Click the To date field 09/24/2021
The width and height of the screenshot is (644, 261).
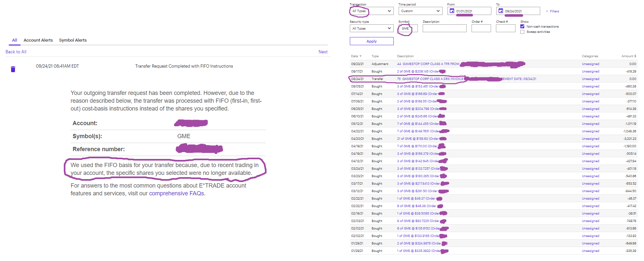click(x=518, y=11)
